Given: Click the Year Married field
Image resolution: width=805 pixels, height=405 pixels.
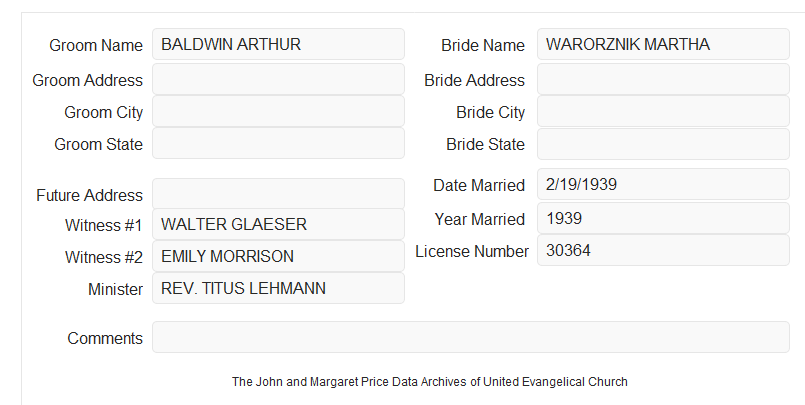Looking at the screenshot, I should pos(663,218).
